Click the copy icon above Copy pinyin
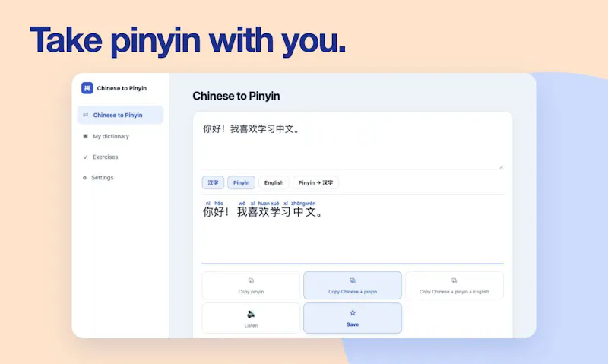608x364 pixels. (x=251, y=280)
